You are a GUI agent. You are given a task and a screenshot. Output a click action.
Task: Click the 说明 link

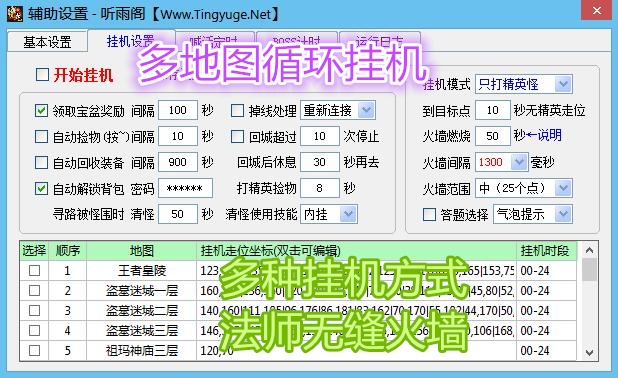coord(549,135)
